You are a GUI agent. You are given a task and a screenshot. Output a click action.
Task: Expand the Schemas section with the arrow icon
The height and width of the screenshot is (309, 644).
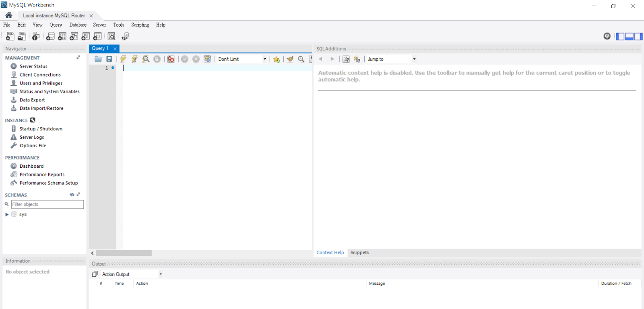(x=78, y=194)
